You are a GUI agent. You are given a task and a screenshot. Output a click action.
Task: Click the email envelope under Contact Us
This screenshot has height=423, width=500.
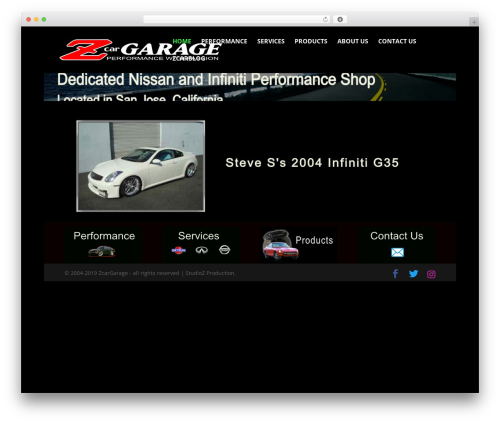coord(397,252)
